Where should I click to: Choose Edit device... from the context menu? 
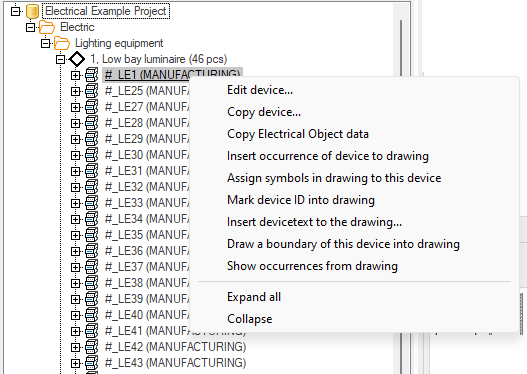260,90
